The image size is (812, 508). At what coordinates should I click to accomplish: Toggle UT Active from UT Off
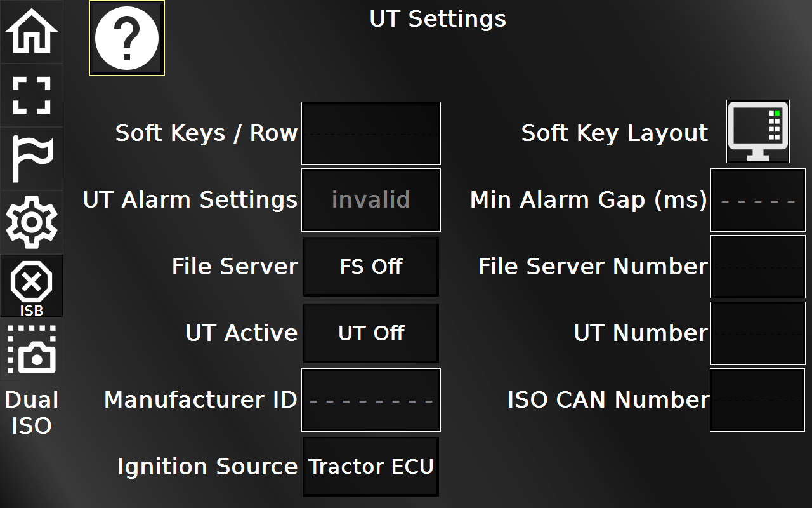(x=370, y=333)
